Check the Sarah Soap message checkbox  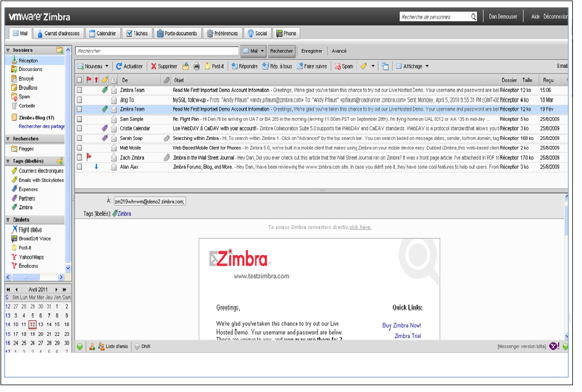tap(79, 138)
